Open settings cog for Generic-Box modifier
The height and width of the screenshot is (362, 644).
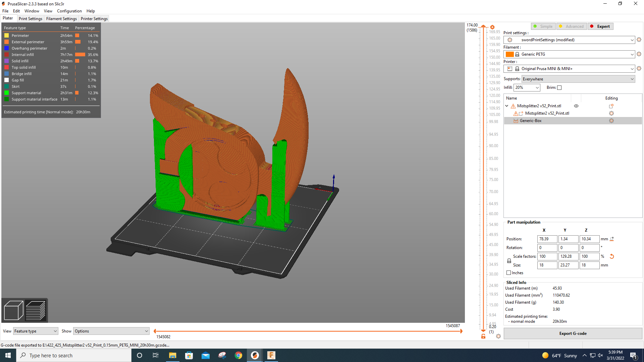pos(611,121)
